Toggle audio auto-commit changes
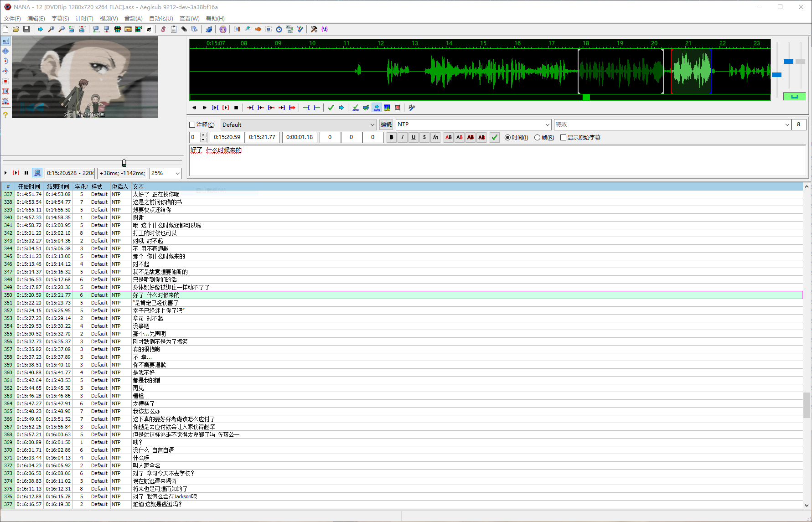 pos(356,108)
